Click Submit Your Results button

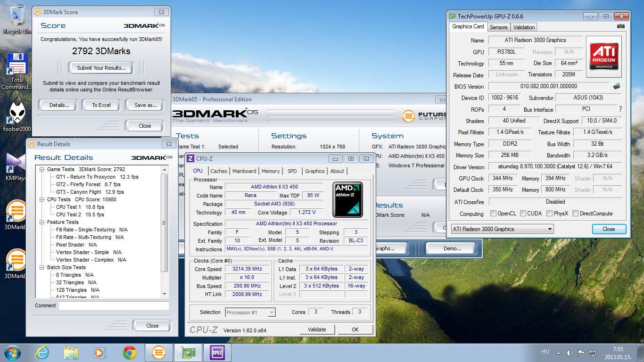point(101,68)
